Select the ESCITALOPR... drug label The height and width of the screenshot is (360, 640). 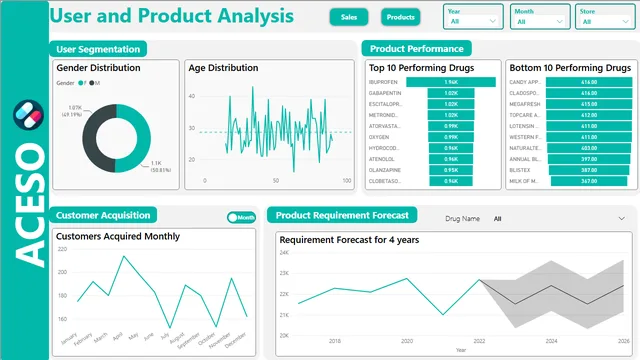click(x=385, y=104)
